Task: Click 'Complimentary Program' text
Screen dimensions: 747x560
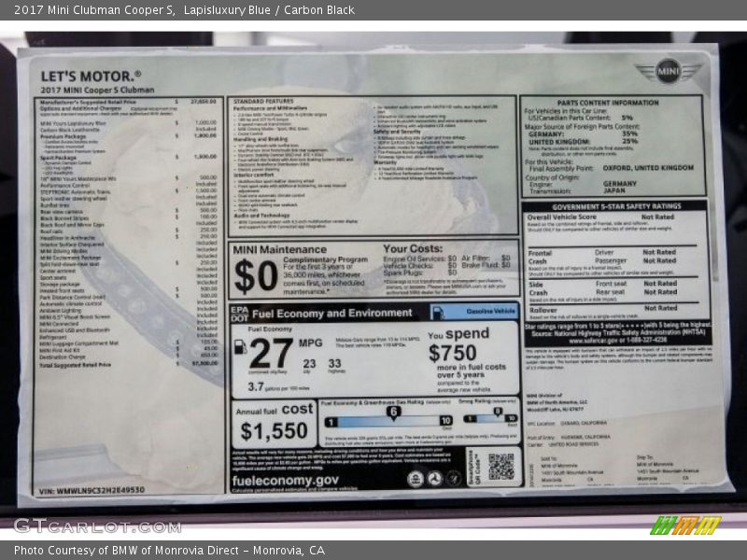Action: 325,259
